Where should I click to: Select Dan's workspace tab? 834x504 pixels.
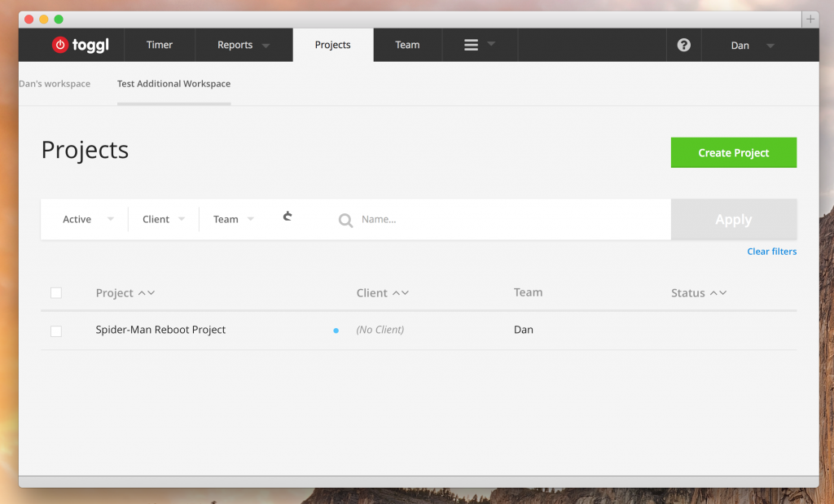point(55,84)
